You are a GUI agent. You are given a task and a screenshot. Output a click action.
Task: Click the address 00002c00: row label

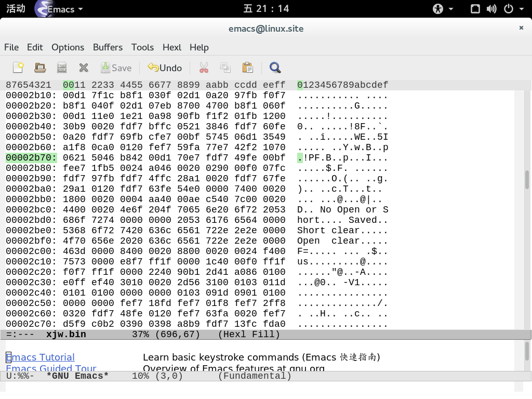click(x=31, y=251)
